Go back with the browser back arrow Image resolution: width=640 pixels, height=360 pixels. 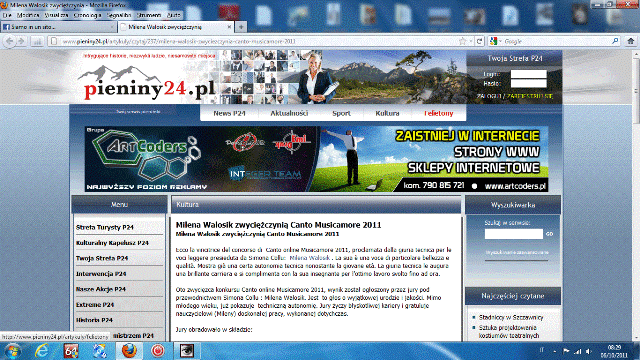coord(10,41)
